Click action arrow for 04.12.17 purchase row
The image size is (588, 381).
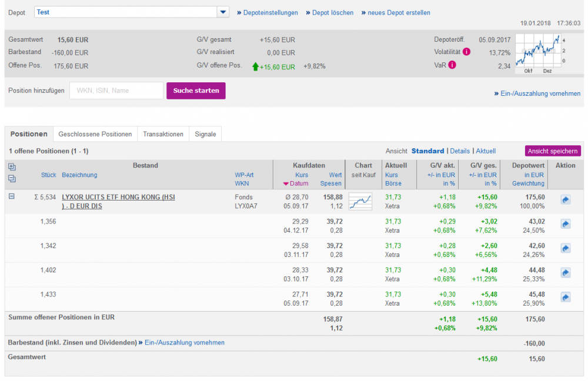click(x=565, y=224)
